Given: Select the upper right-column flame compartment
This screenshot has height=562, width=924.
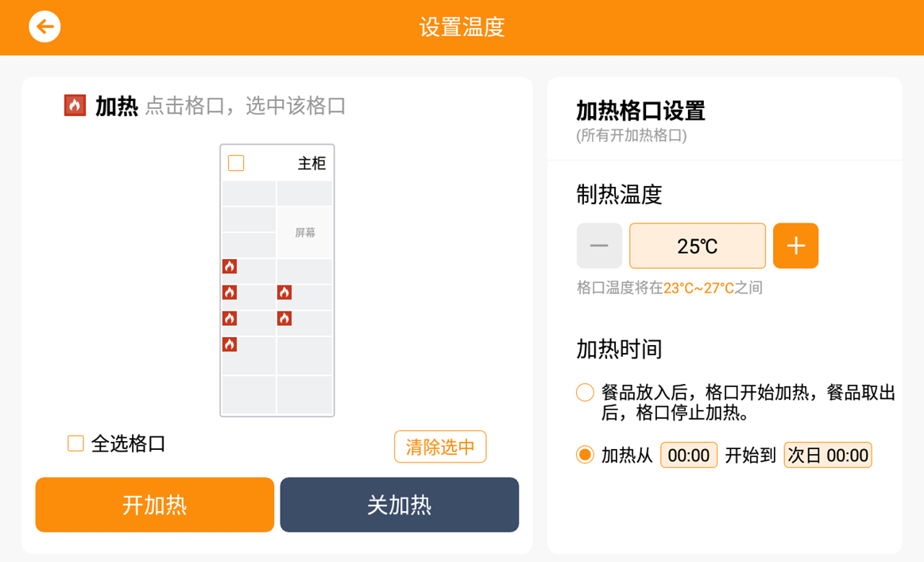Looking at the screenshot, I should coord(304,297).
